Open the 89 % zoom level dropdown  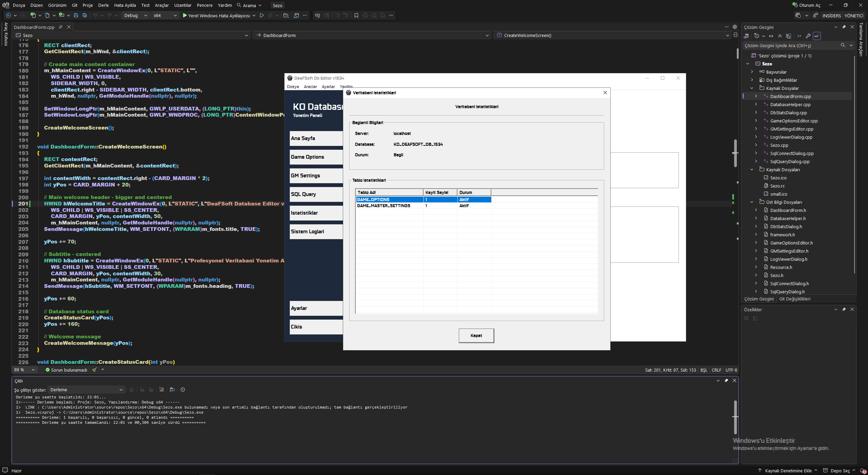(24, 370)
